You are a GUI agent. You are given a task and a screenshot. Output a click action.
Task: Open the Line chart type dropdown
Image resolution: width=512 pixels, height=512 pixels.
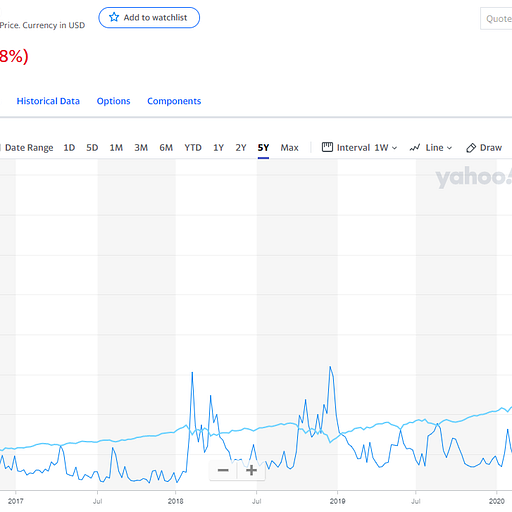[x=431, y=148]
